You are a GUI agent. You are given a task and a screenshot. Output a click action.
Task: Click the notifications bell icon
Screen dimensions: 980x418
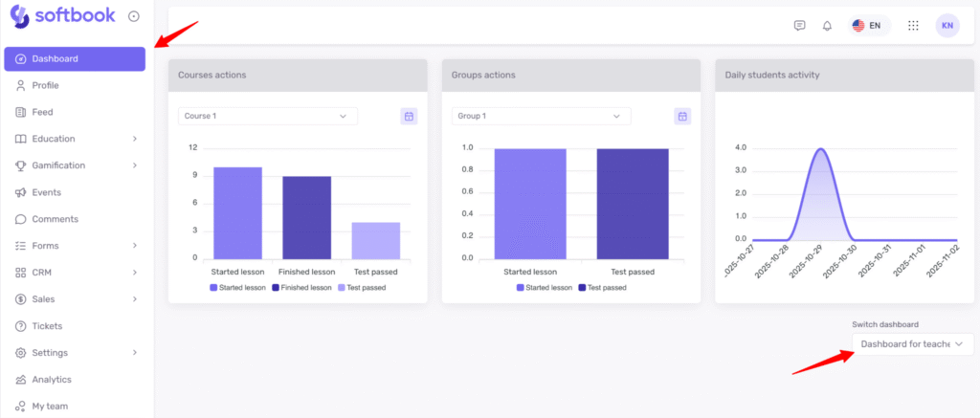pos(827,26)
